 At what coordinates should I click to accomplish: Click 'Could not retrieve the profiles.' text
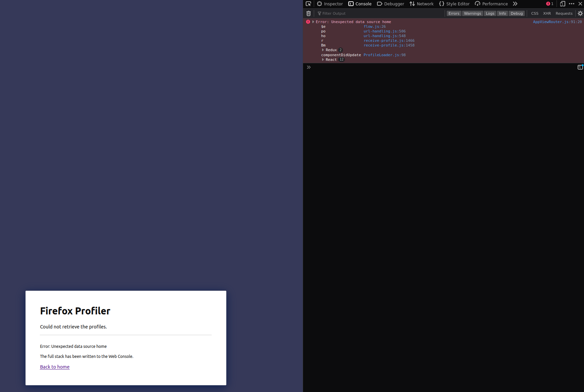pos(73,327)
